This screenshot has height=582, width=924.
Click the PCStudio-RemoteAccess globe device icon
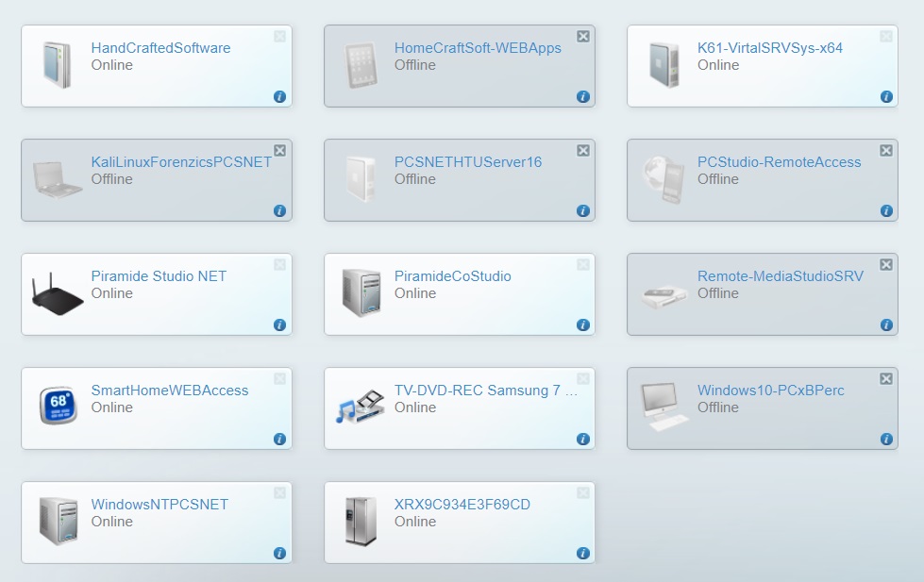pos(664,179)
